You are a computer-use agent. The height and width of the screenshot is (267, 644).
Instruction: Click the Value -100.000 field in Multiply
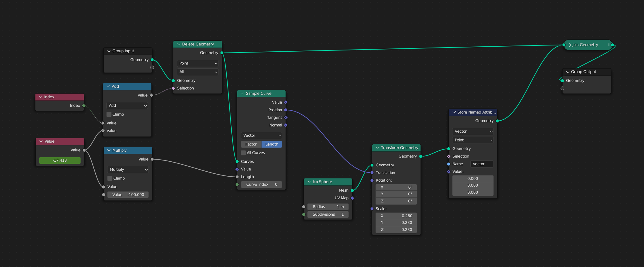[x=128, y=195]
